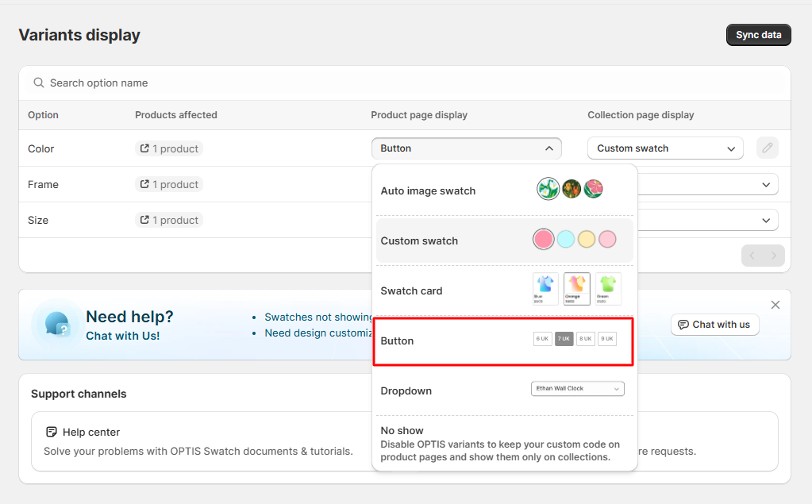Click the search magnifier icon

(39, 83)
